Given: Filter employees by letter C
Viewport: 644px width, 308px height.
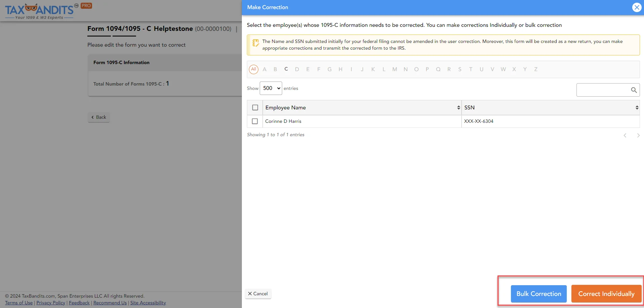Looking at the screenshot, I should pos(286,69).
